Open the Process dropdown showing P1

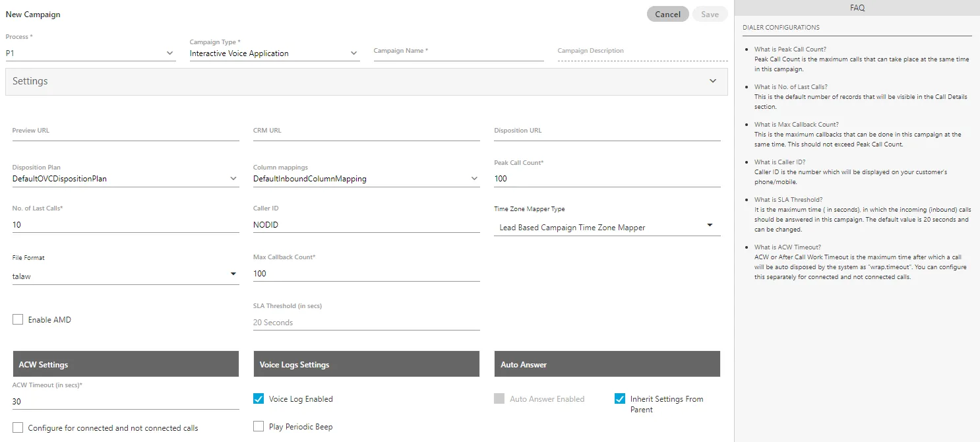pos(90,53)
